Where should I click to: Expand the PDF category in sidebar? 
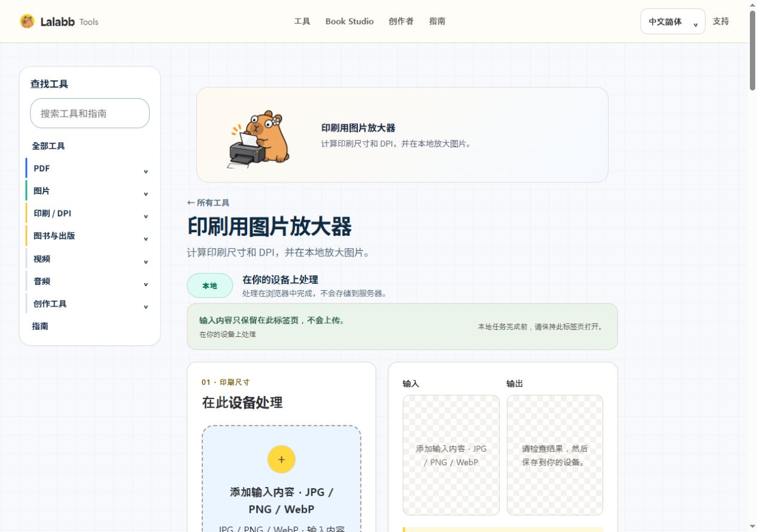point(90,169)
